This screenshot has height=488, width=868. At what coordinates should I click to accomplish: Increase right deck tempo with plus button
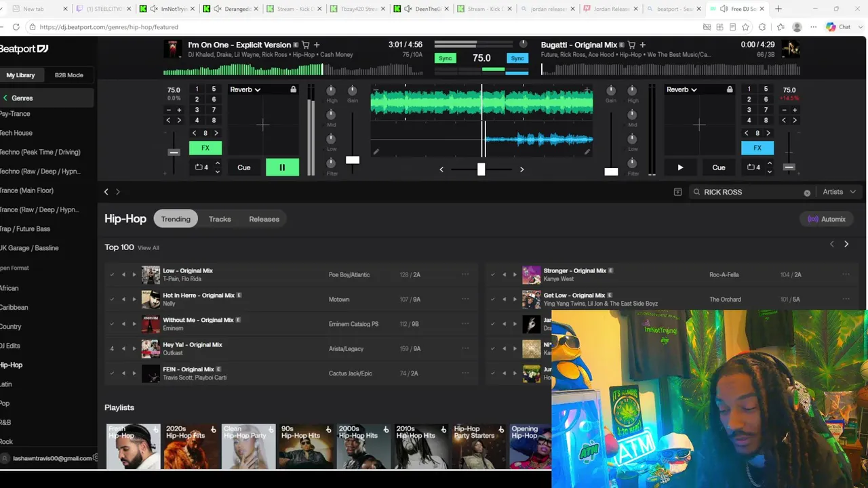(795, 110)
